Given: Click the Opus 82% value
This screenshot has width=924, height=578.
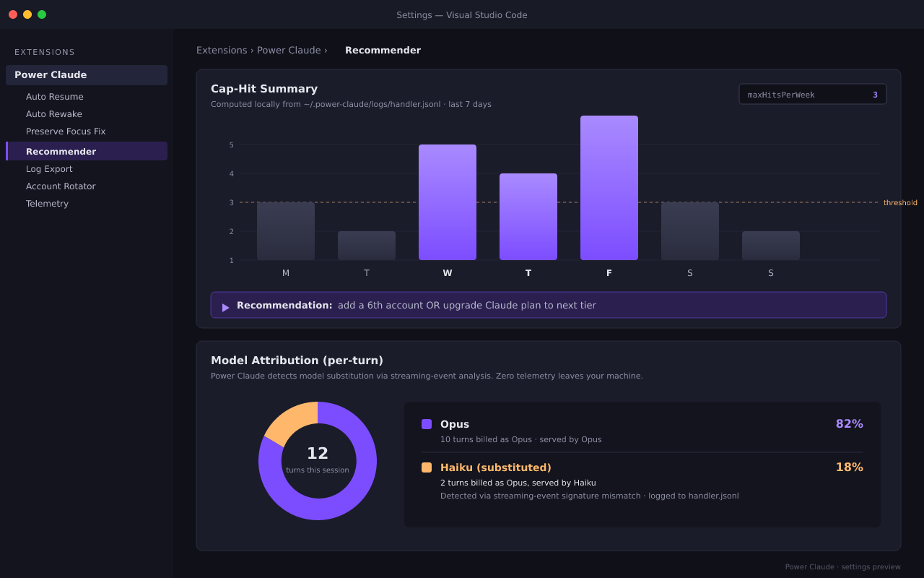Looking at the screenshot, I should click(850, 424).
